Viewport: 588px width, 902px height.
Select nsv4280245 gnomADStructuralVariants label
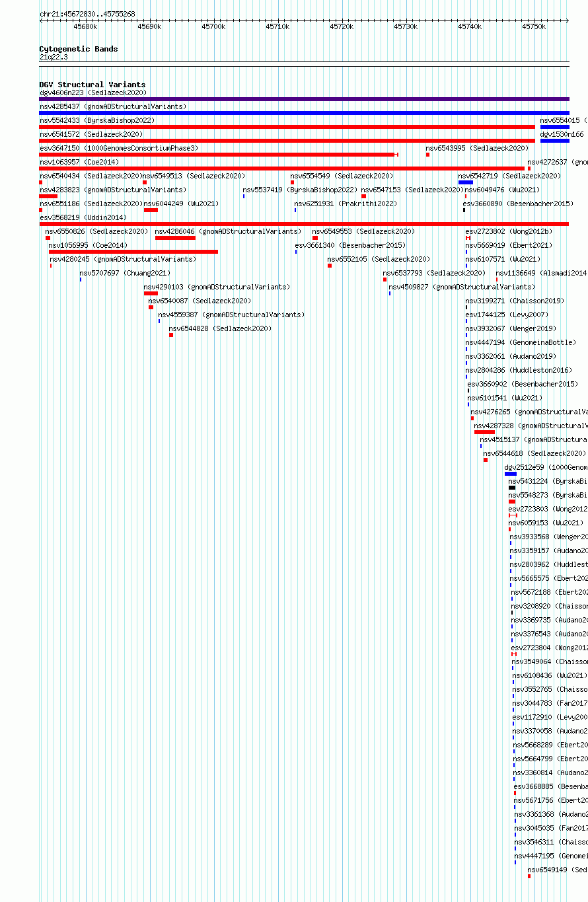coord(123,260)
